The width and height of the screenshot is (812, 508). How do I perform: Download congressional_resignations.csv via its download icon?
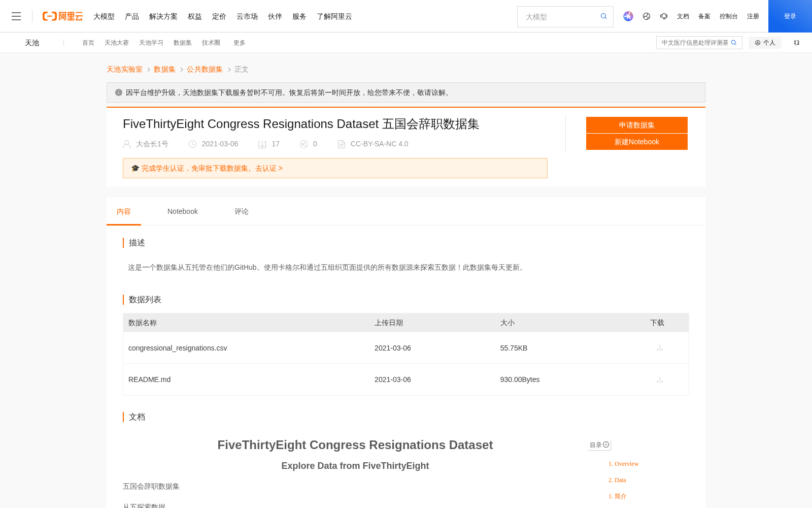pyautogui.click(x=660, y=347)
